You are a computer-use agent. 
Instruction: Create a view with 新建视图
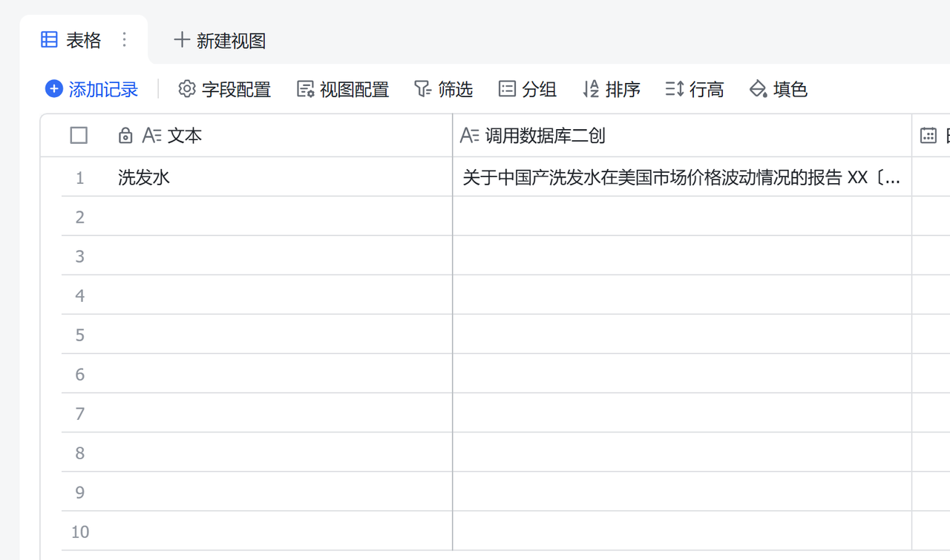pos(219,41)
